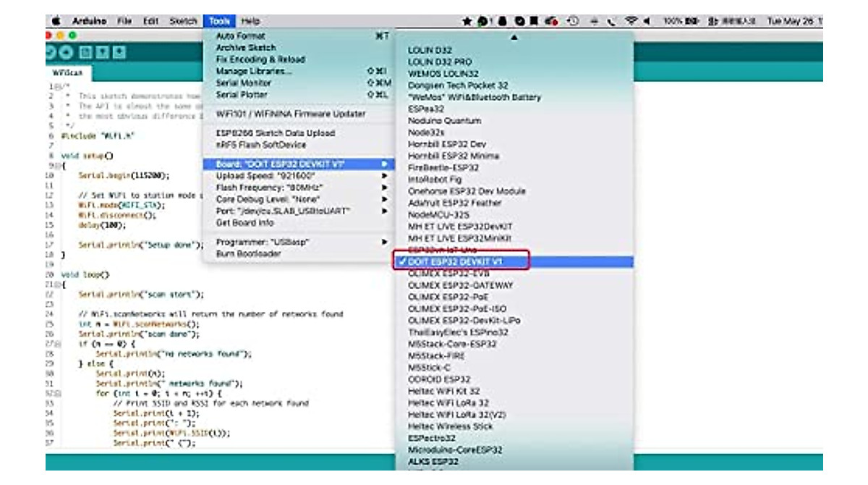Click the Verify (checkmark) compile icon

(x=49, y=52)
